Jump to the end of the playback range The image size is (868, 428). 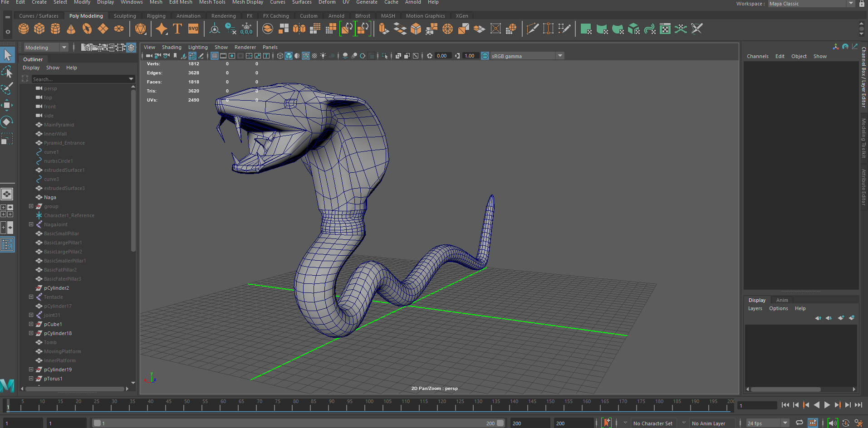click(858, 405)
